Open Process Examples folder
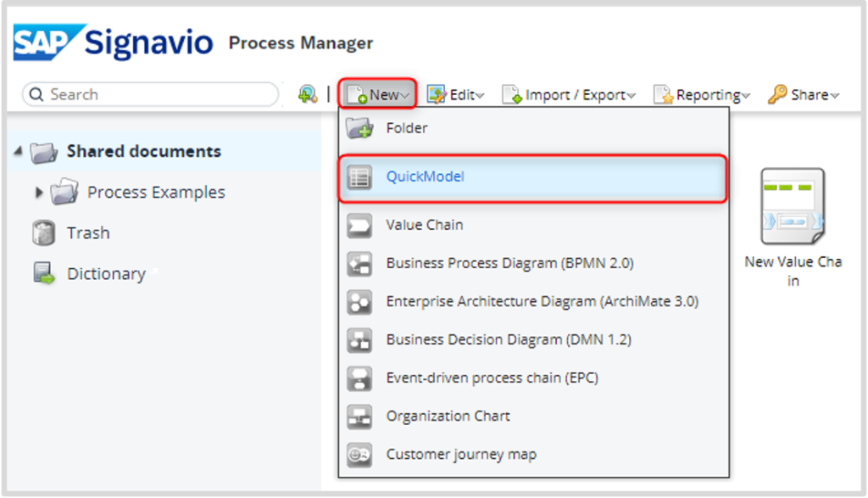This screenshot has width=868, height=498. (156, 193)
